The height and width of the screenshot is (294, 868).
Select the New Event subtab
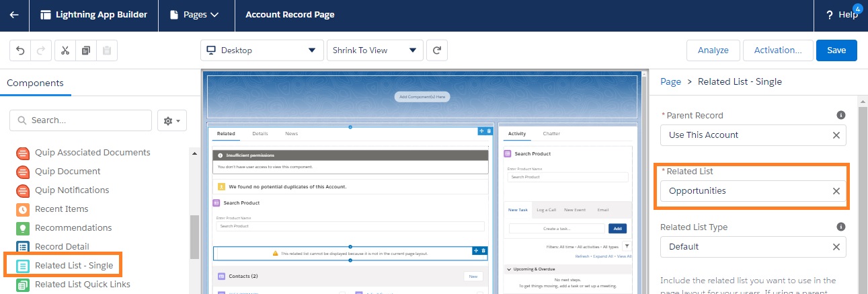coord(574,210)
